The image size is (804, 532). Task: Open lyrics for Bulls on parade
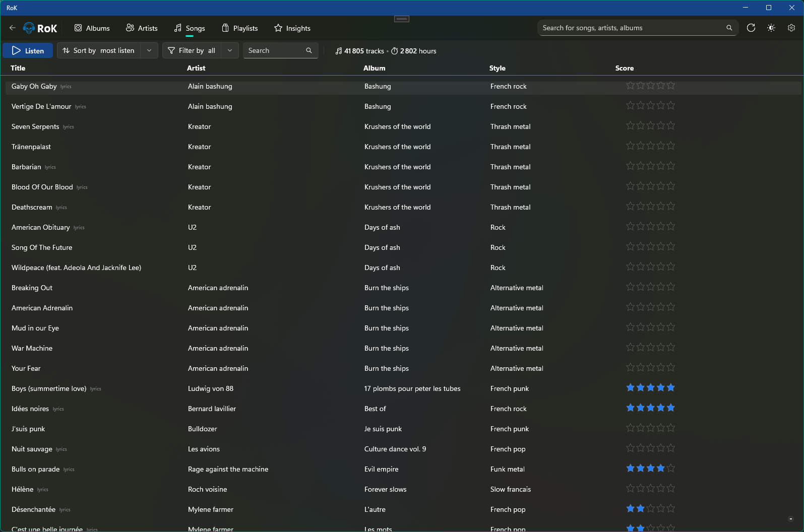pos(69,470)
